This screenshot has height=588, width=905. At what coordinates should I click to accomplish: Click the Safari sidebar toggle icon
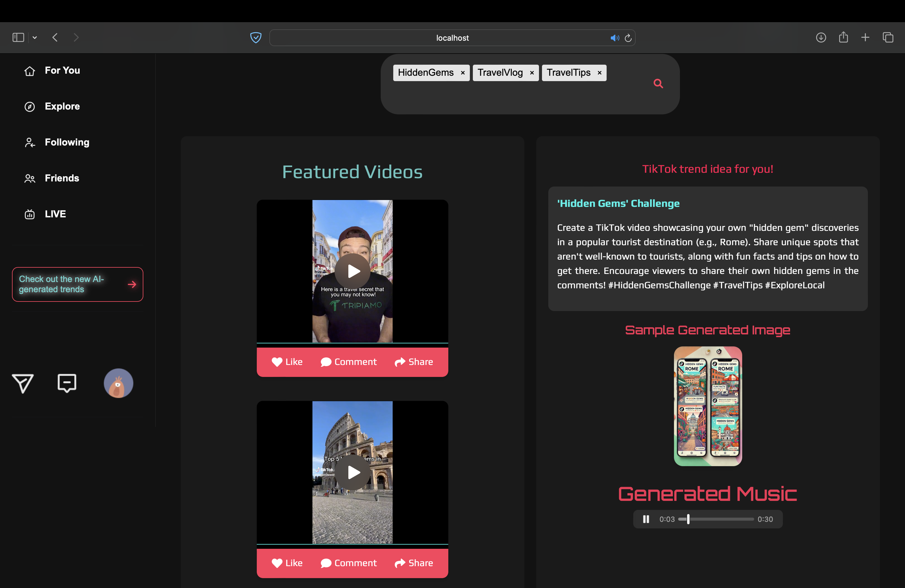pyautogui.click(x=18, y=37)
